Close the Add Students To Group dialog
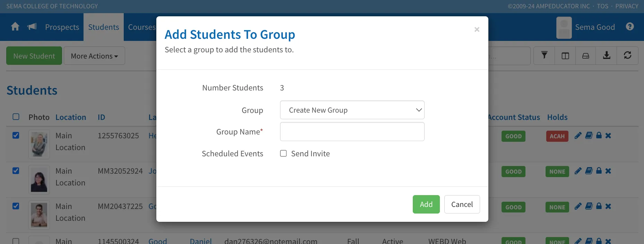Image resolution: width=644 pixels, height=244 pixels. tap(477, 29)
